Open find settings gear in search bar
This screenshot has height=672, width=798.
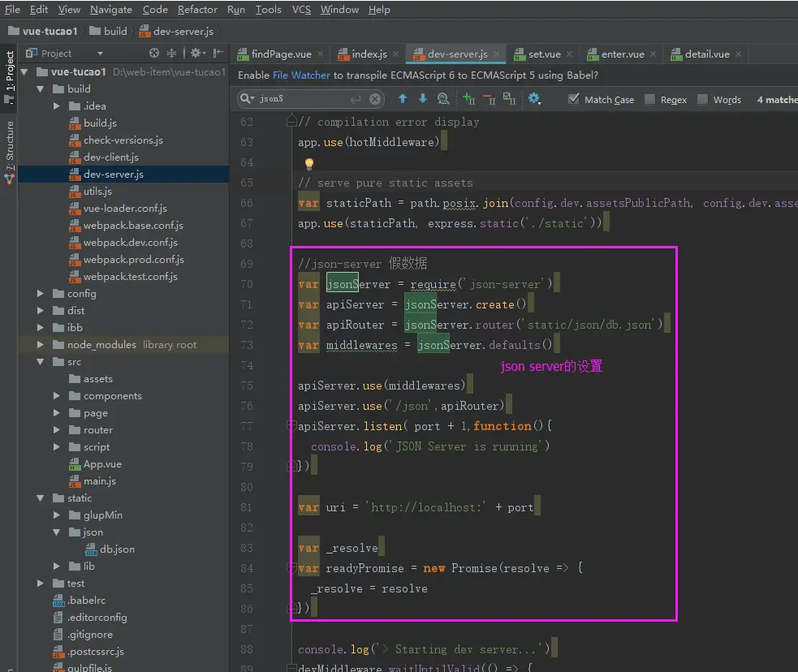click(x=534, y=99)
